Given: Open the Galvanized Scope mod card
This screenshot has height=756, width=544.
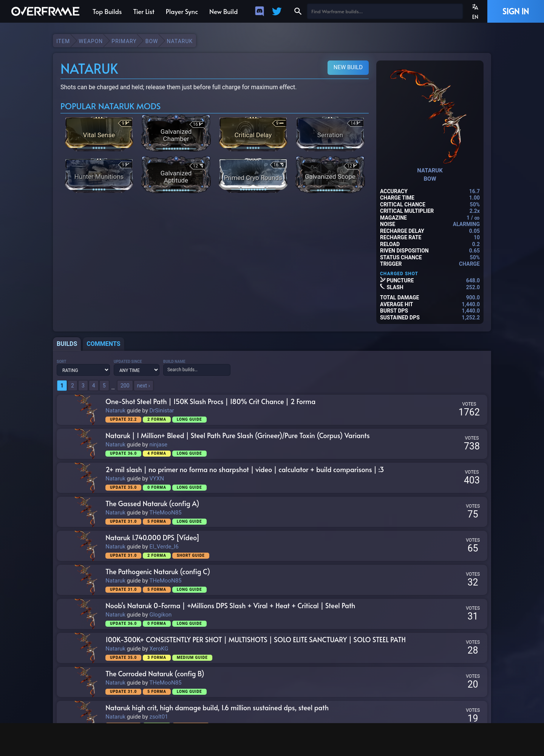Looking at the screenshot, I should pyautogui.click(x=330, y=175).
